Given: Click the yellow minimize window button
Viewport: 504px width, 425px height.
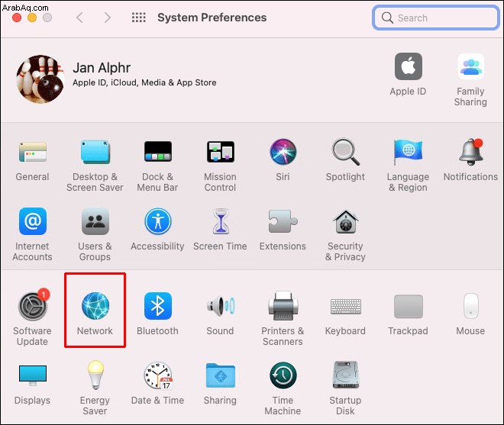Looking at the screenshot, I should click(x=32, y=18).
